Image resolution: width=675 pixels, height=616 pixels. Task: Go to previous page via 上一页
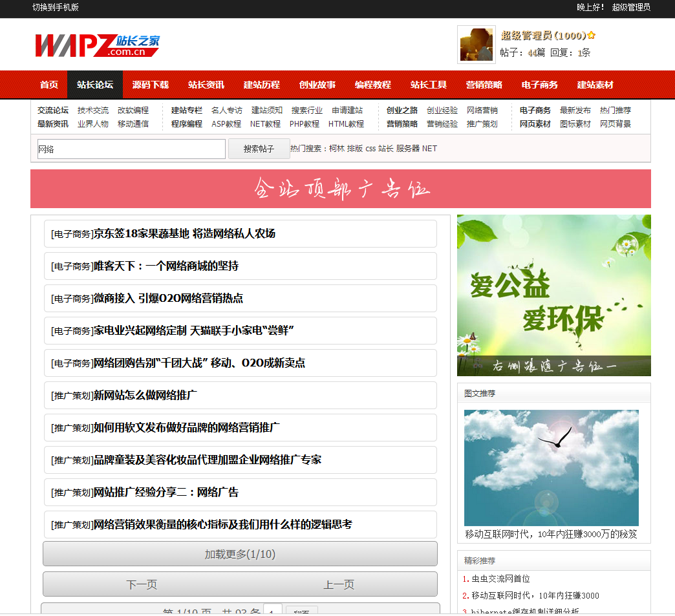coord(339,584)
